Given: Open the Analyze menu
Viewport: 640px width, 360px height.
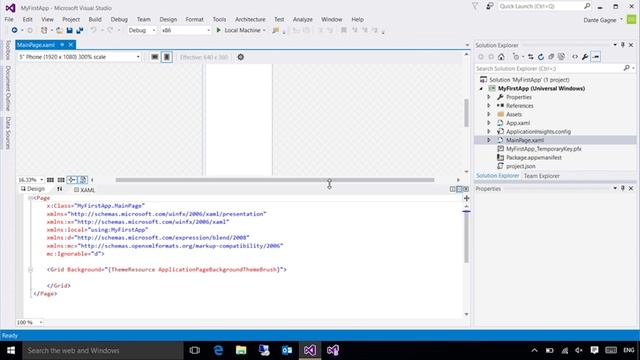Looking at the screenshot, I should click(x=302, y=19).
